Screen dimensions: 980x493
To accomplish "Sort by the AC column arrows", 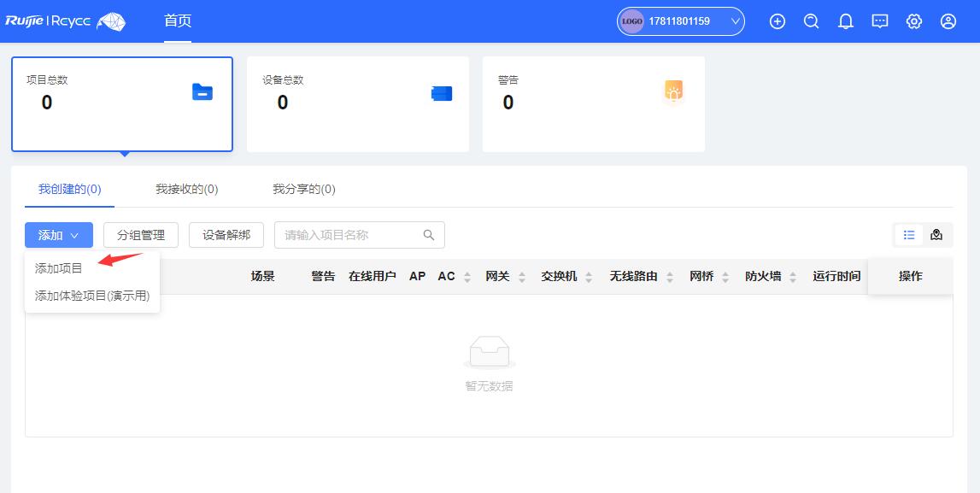I will [467, 277].
